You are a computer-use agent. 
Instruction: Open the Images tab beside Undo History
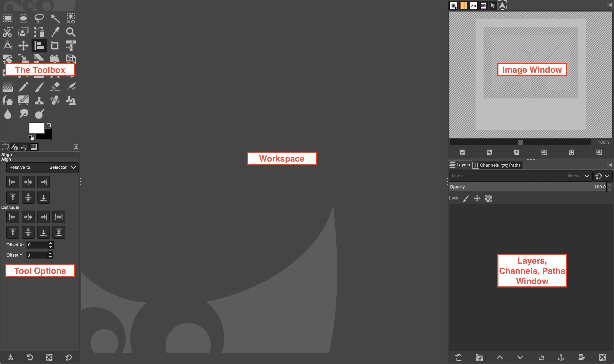coord(34,147)
